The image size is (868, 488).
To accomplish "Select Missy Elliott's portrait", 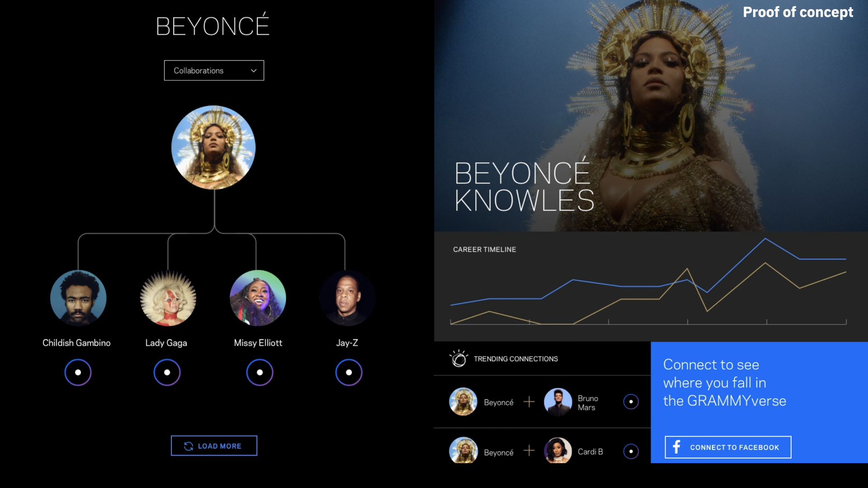I will (x=258, y=298).
